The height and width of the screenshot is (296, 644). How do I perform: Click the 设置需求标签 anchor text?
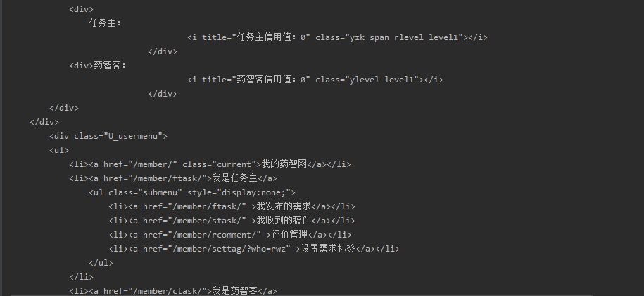tap(328, 249)
